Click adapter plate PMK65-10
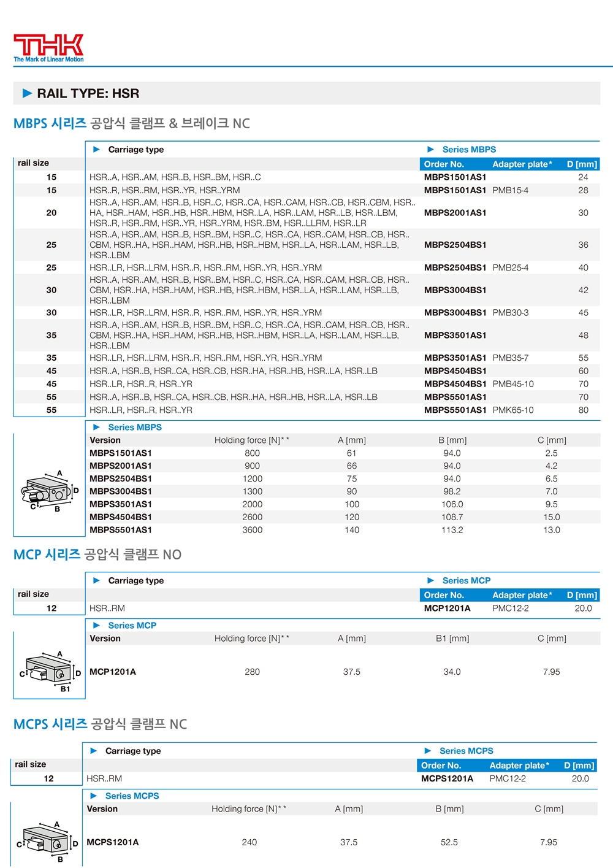 (513, 410)
